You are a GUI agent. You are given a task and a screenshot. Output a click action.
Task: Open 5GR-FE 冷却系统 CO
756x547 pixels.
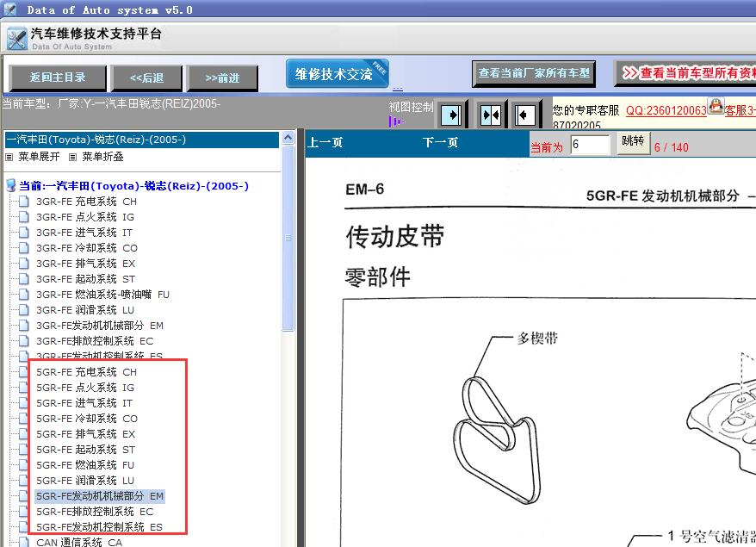point(87,418)
